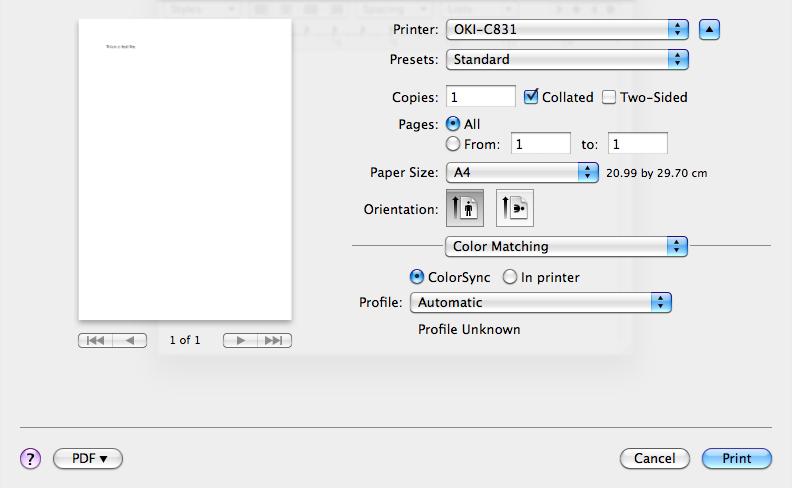Click the '1 of 1' page indicator
Screen dimensions: 792x488
[185, 340]
